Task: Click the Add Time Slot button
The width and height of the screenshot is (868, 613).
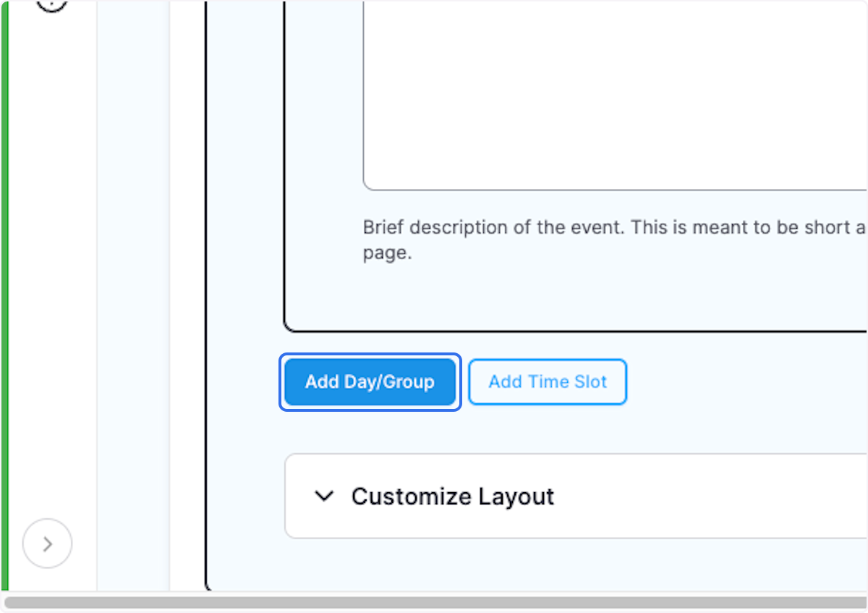Action: pyautogui.click(x=547, y=381)
